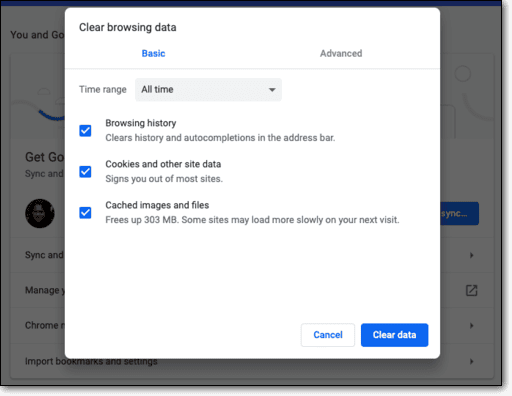This screenshot has width=512, height=396.
Task: Open the Time range dropdown
Action: tap(208, 90)
